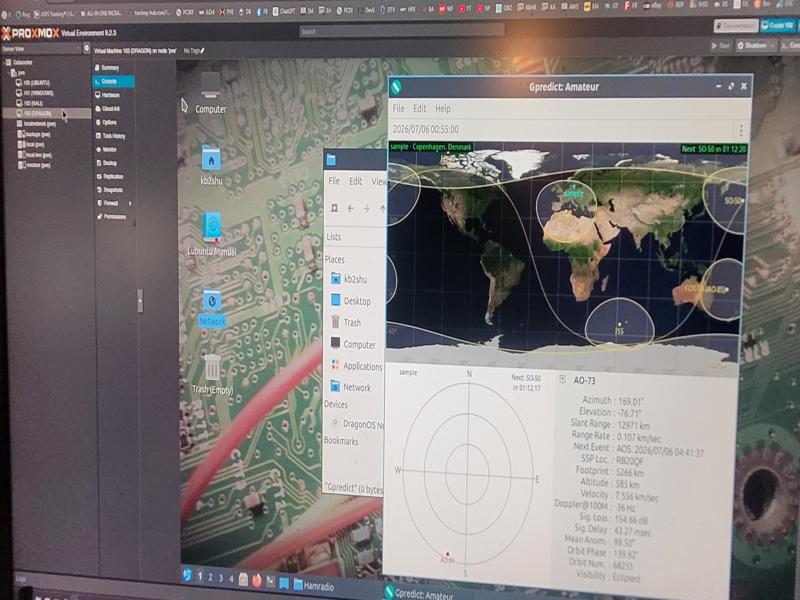Select DragonOS device in sidebar
This screenshot has height=600, width=800.
point(358,423)
